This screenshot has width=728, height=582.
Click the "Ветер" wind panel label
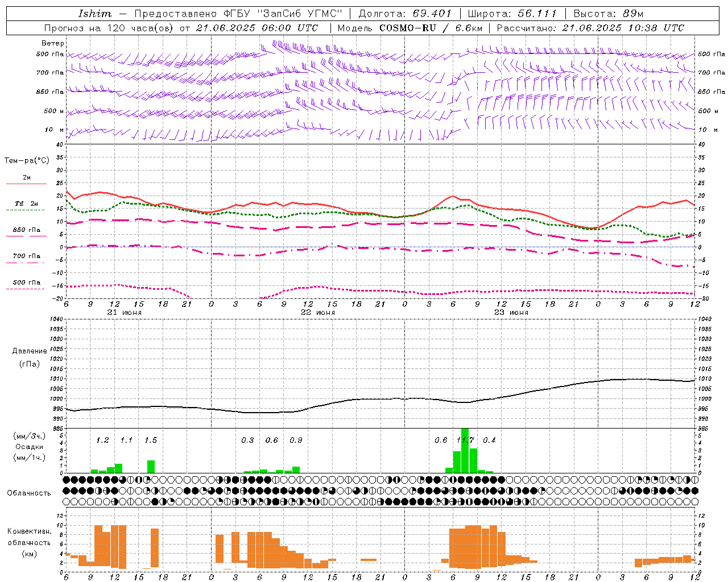coord(53,43)
